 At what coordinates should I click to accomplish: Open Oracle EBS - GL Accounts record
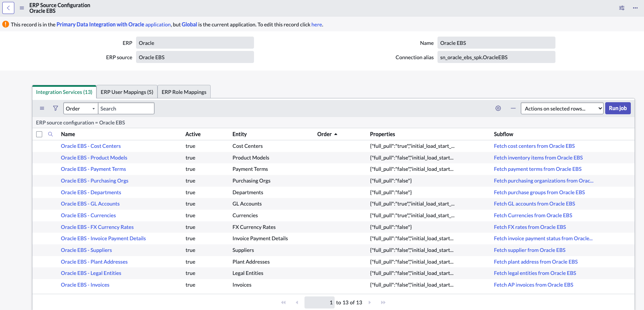click(90, 204)
